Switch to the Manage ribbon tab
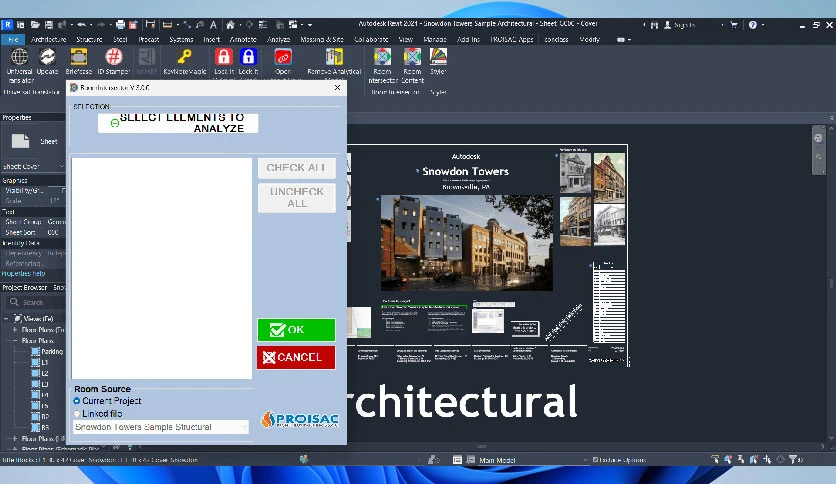Viewport: 836px width, 484px height. [x=435, y=39]
